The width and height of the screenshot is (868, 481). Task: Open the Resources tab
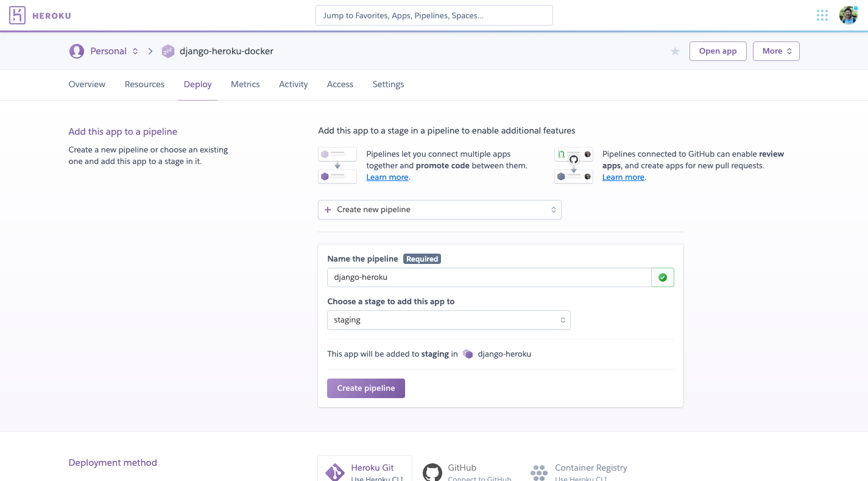(144, 85)
